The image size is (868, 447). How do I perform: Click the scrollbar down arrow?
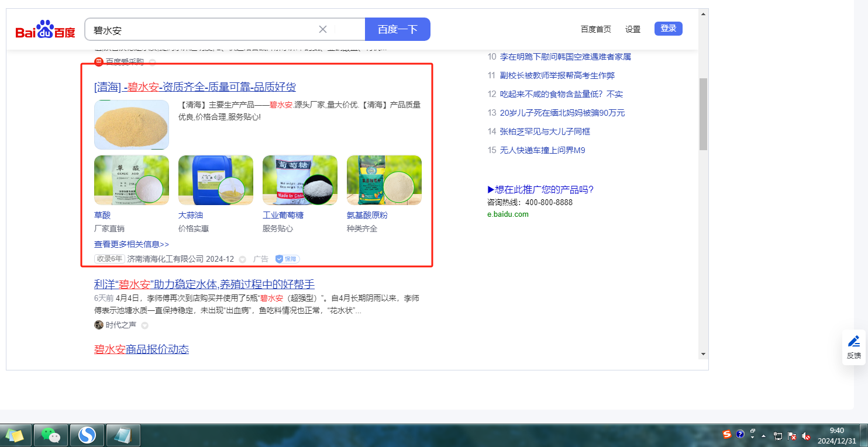point(703,354)
